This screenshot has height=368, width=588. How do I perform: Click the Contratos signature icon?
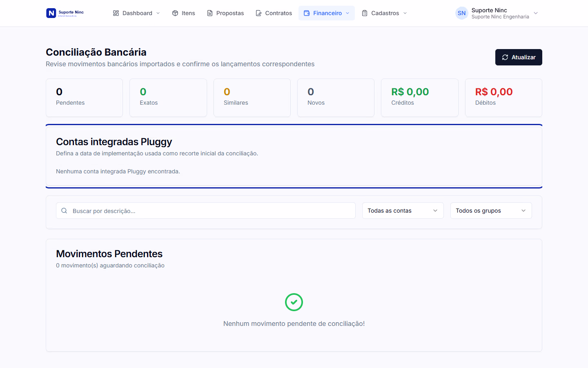259,13
